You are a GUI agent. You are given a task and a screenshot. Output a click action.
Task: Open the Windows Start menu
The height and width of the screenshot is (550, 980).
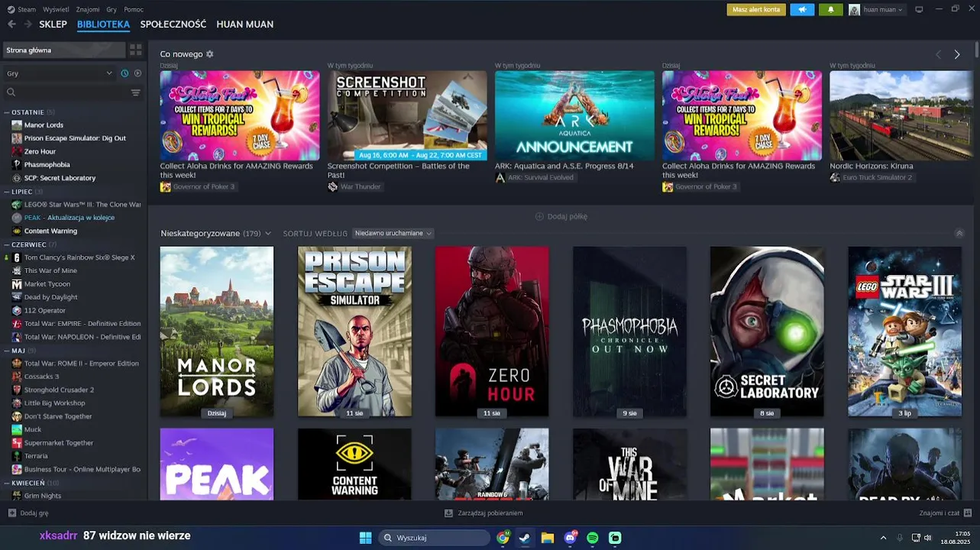tap(365, 538)
